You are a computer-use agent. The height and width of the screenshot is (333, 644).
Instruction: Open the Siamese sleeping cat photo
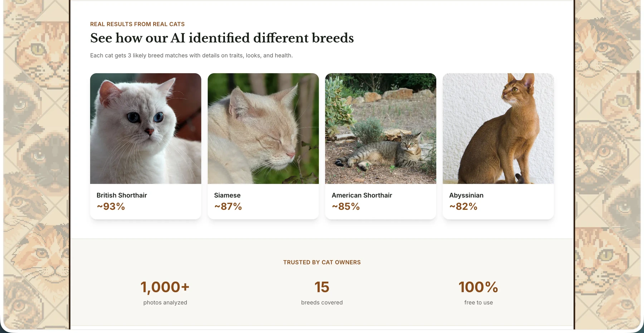coord(263,129)
